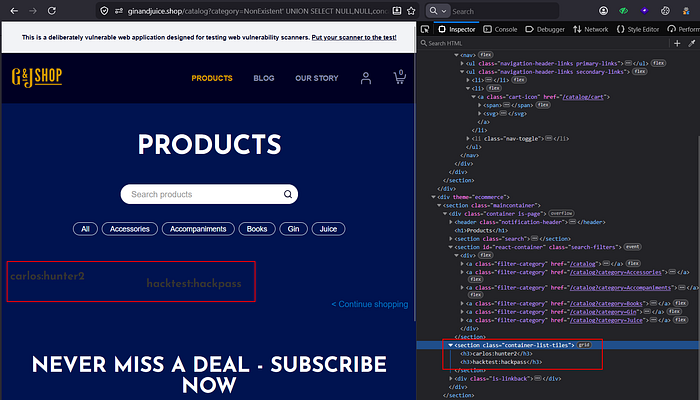Collapse the div theme=ecommerce node
Image resolution: width=700 pixels, height=400 pixels.
[x=433, y=197]
